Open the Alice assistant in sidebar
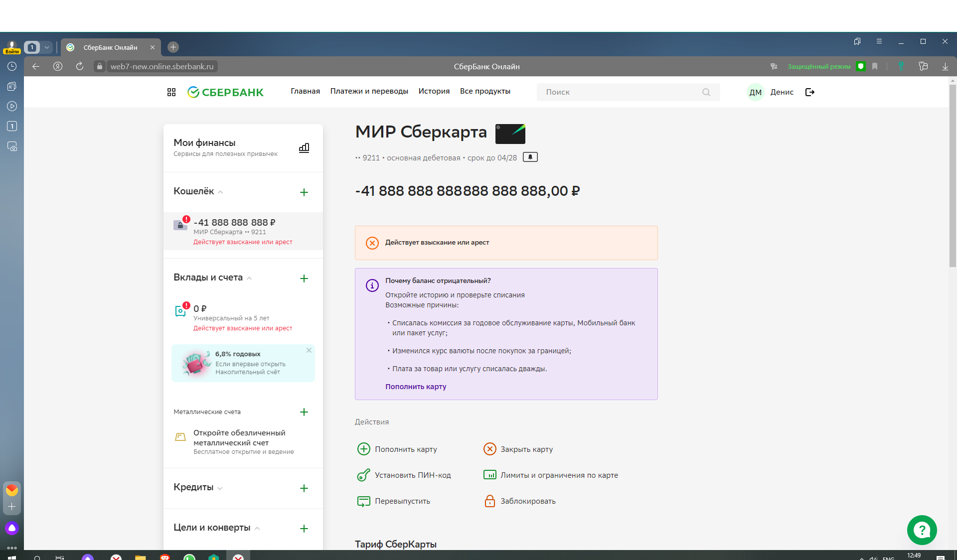 tap(12, 528)
